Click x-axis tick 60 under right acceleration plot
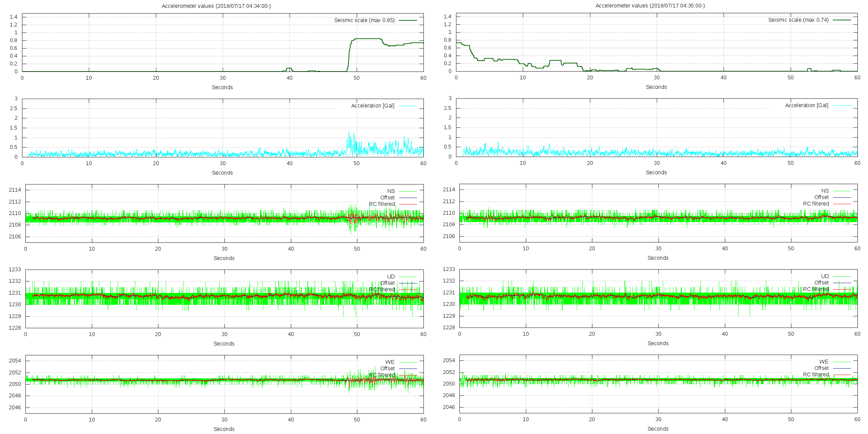 pyautogui.click(x=857, y=163)
